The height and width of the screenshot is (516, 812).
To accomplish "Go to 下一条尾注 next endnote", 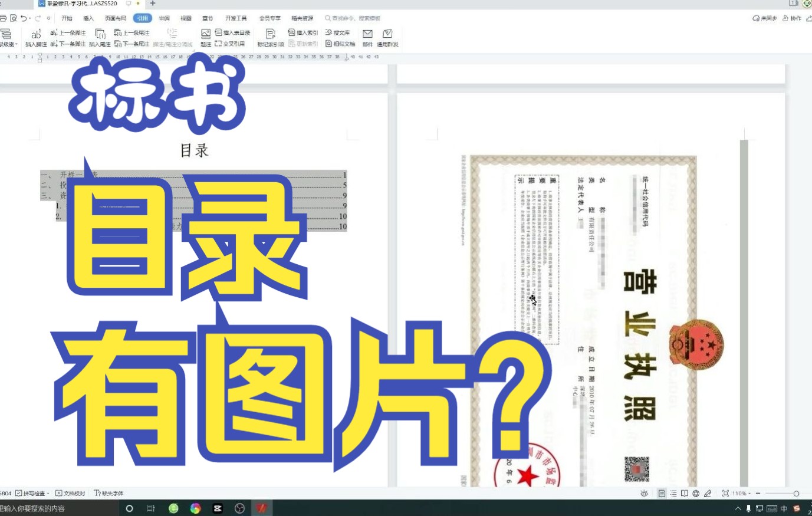I will click(132, 44).
